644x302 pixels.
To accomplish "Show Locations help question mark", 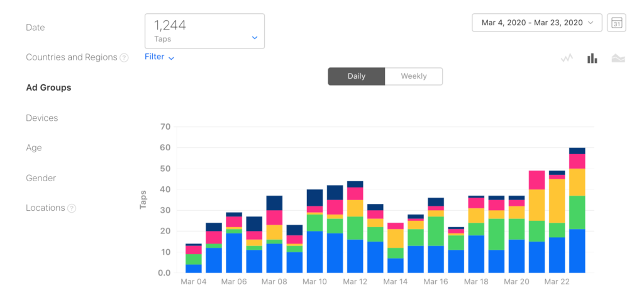I will click(72, 208).
